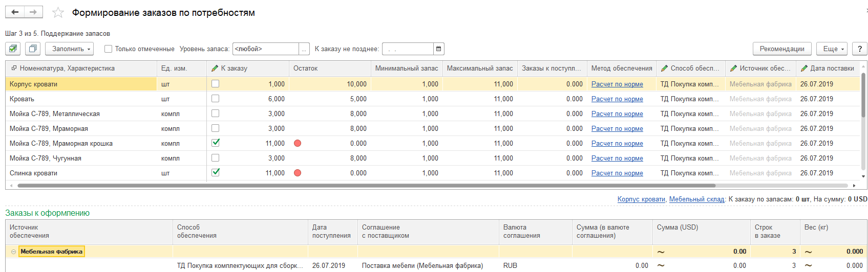Click the back navigation arrow

(x=15, y=12)
